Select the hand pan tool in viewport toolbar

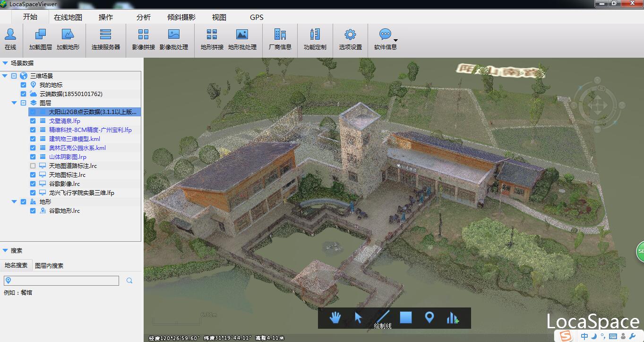335,317
